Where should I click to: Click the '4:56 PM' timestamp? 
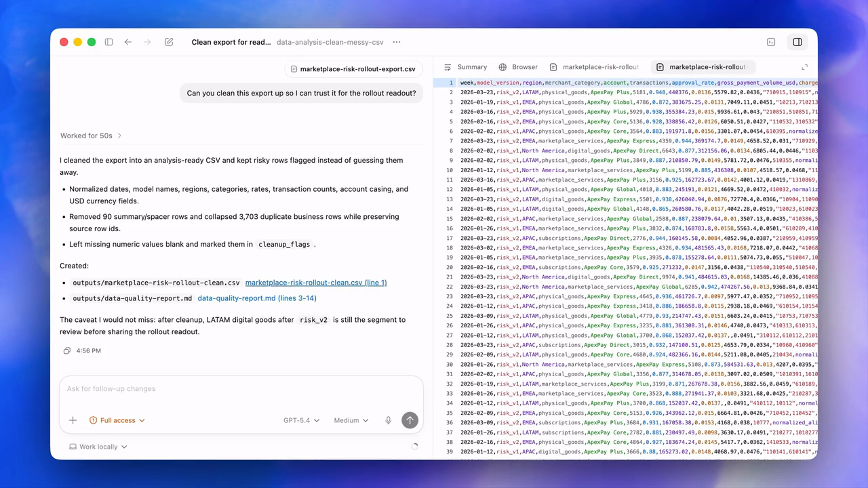[89, 351]
